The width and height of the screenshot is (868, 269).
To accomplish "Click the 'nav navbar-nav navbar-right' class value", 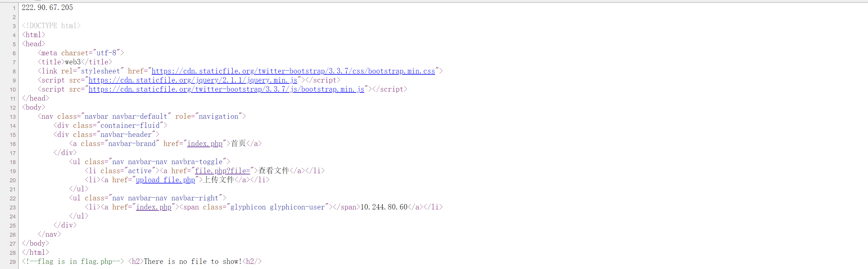I will [165, 198].
